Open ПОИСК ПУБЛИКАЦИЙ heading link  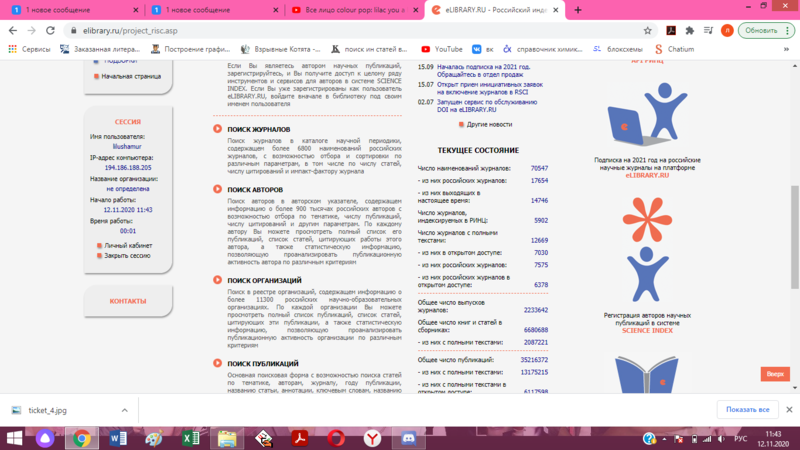(263, 364)
